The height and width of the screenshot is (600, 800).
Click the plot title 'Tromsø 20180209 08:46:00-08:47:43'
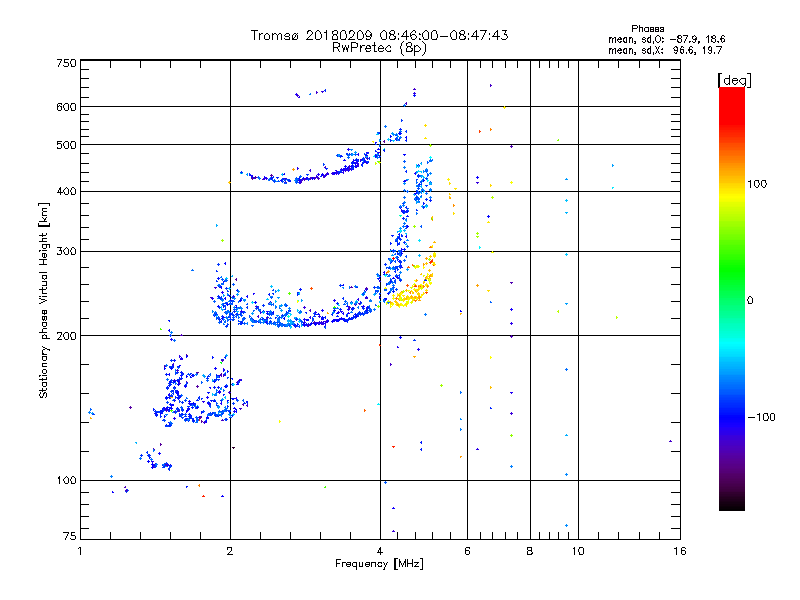coord(379,35)
